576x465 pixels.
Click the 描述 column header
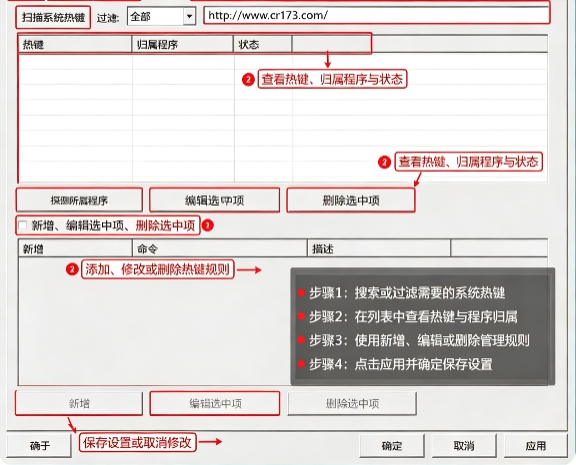coord(379,249)
